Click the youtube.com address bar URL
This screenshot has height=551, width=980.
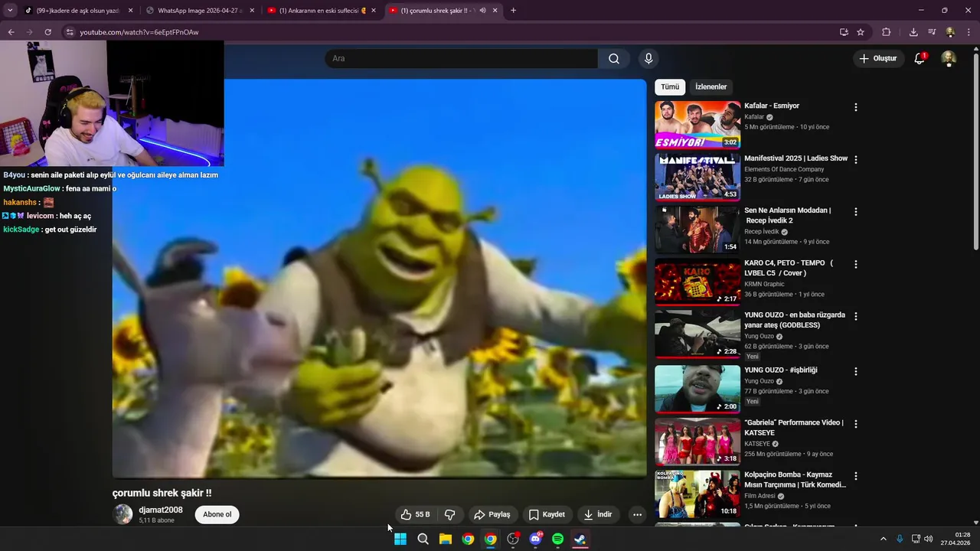click(139, 32)
